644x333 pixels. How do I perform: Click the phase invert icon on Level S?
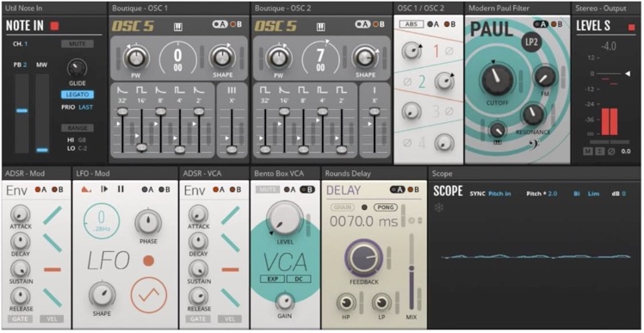tap(611, 151)
